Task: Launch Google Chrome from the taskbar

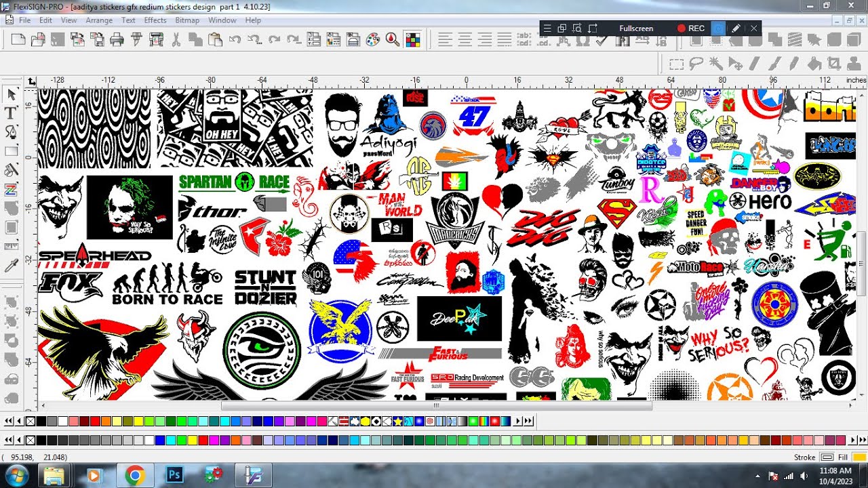Action: 134,476
